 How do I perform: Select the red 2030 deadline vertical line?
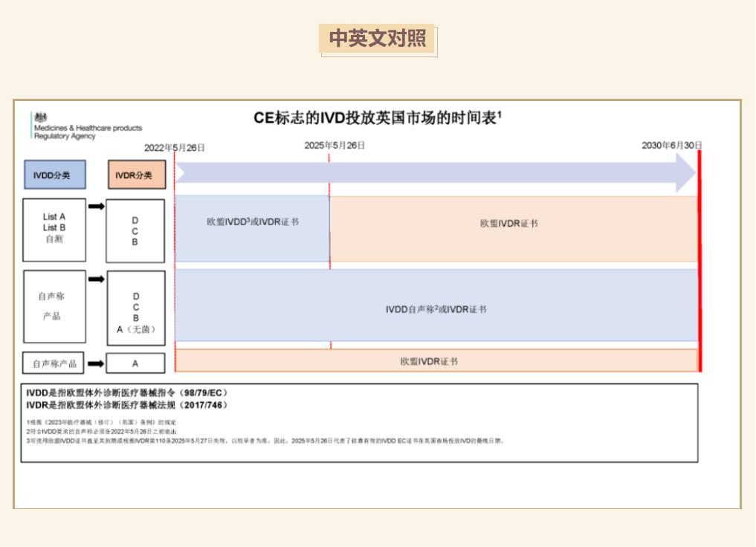click(x=700, y=260)
